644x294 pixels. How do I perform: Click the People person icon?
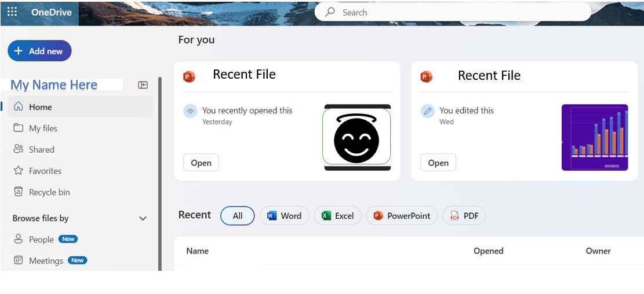(18, 239)
